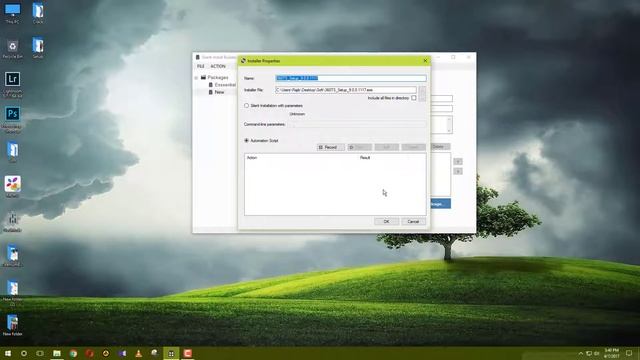Close the Installer Properties dialog

point(425,60)
